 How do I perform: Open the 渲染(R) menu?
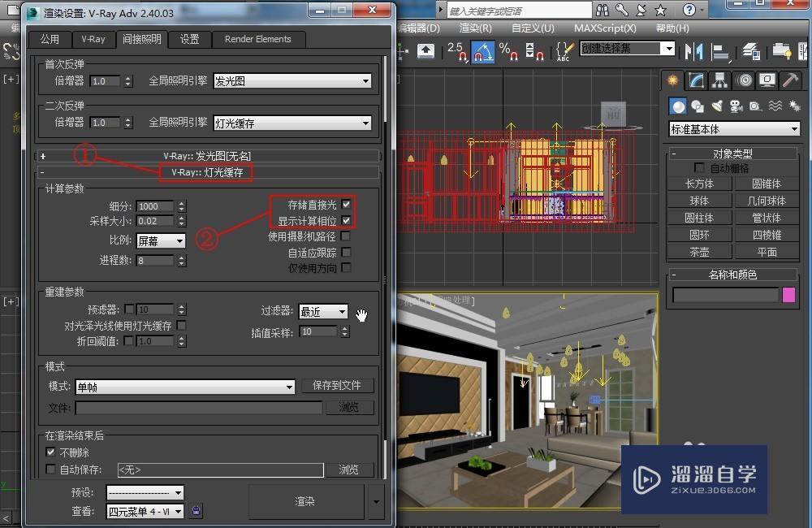coord(476,28)
